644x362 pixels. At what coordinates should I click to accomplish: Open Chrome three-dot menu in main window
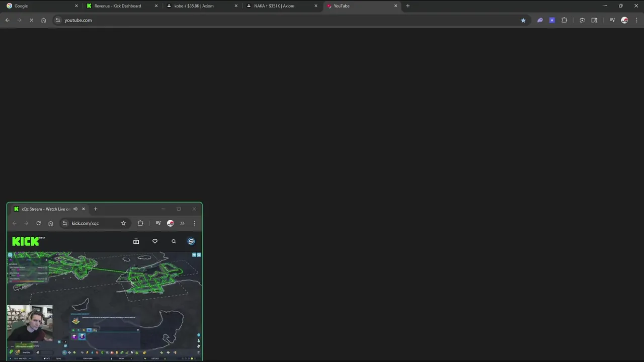(637, 20)
